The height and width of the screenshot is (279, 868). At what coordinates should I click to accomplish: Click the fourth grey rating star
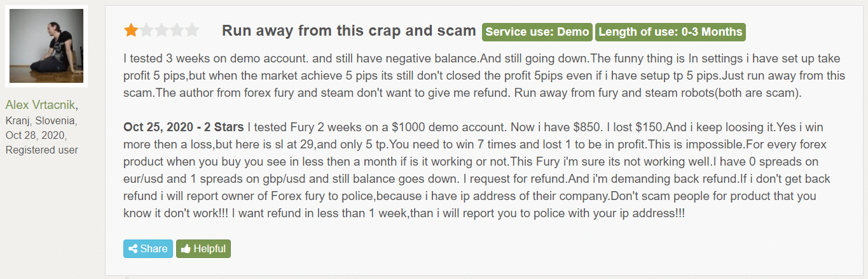point(177,30)
